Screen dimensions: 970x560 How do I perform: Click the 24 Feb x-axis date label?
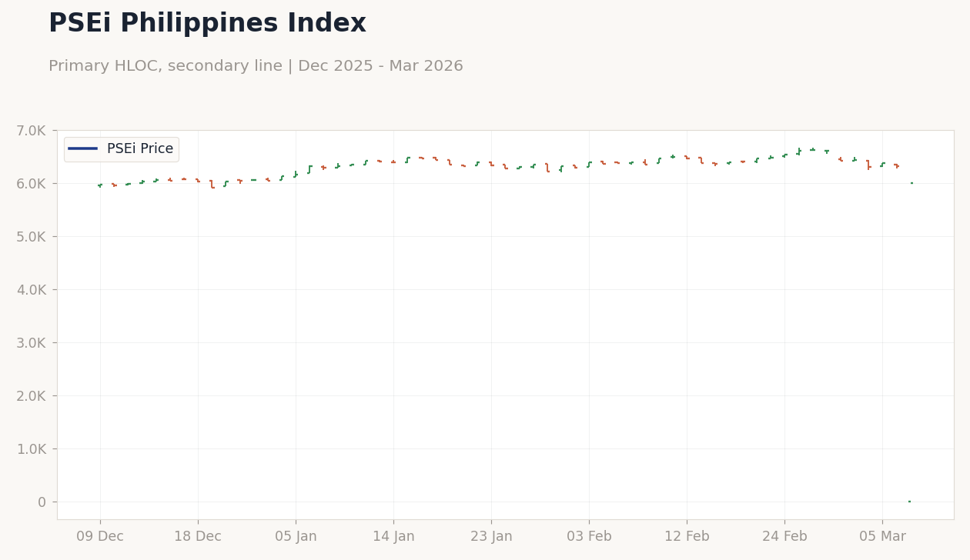[784, 537]
